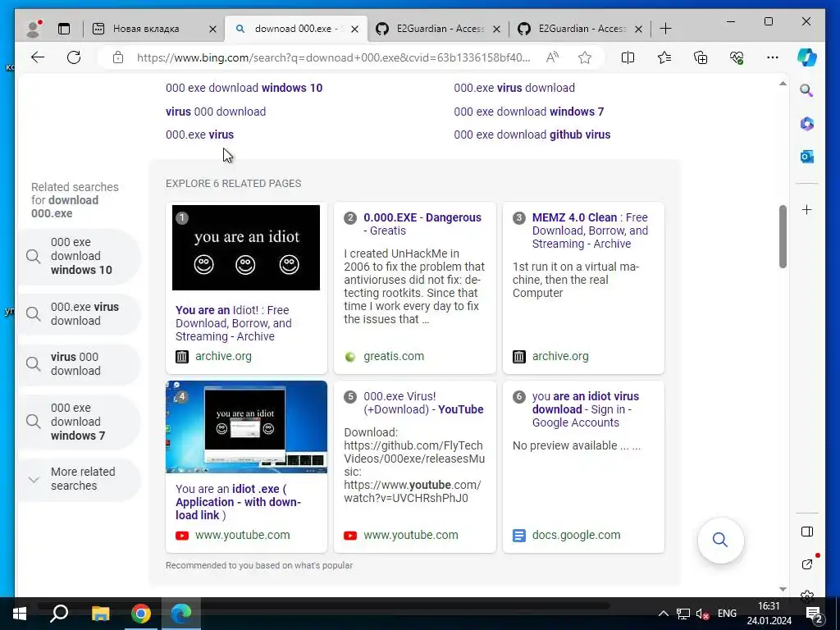840x630 pixels.
Task: Open taskbar Search magnifier
Action: (59, 614)
